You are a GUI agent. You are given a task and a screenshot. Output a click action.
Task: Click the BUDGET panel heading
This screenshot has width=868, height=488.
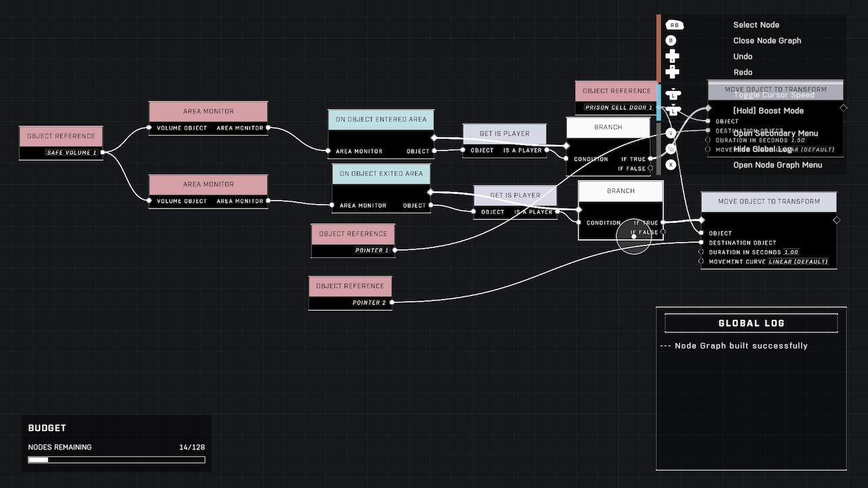(47, 428)
